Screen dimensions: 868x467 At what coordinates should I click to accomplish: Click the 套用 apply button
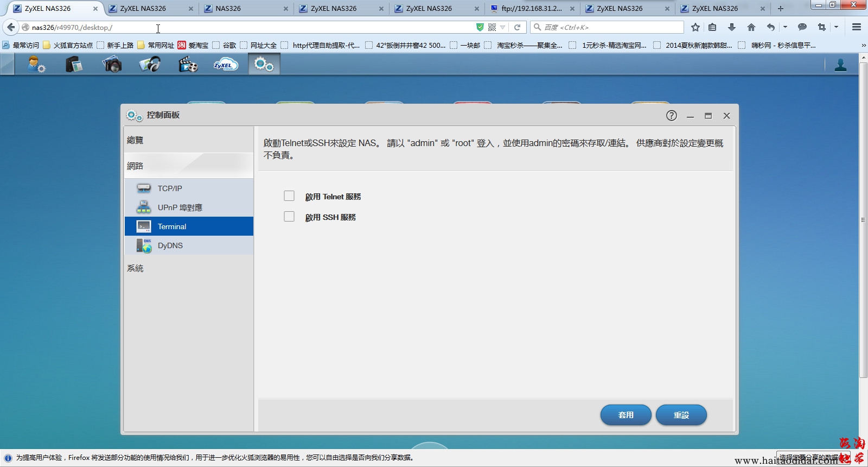click(626, 415)
